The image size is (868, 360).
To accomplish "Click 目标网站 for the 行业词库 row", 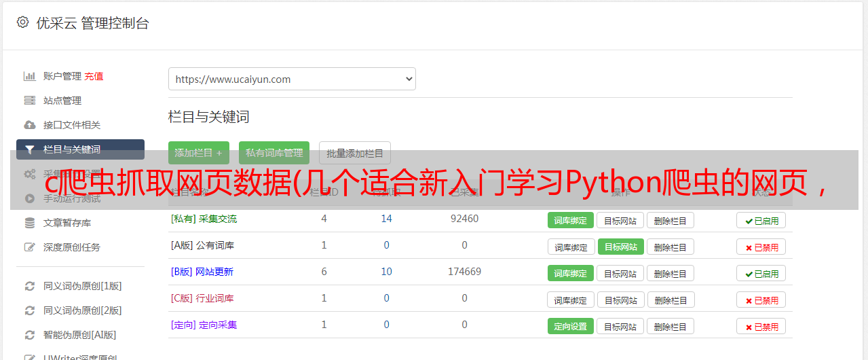I will point(621,300).
